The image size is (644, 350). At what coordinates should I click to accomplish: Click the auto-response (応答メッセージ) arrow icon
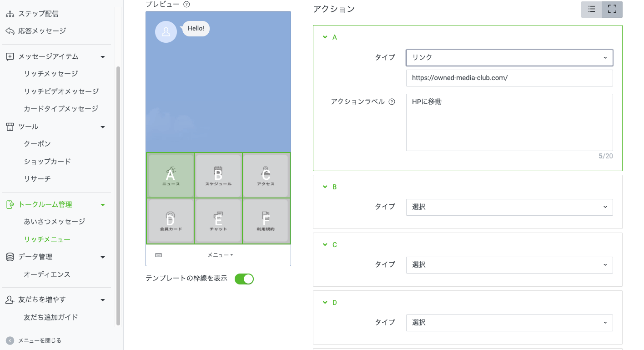coord(10,31)
